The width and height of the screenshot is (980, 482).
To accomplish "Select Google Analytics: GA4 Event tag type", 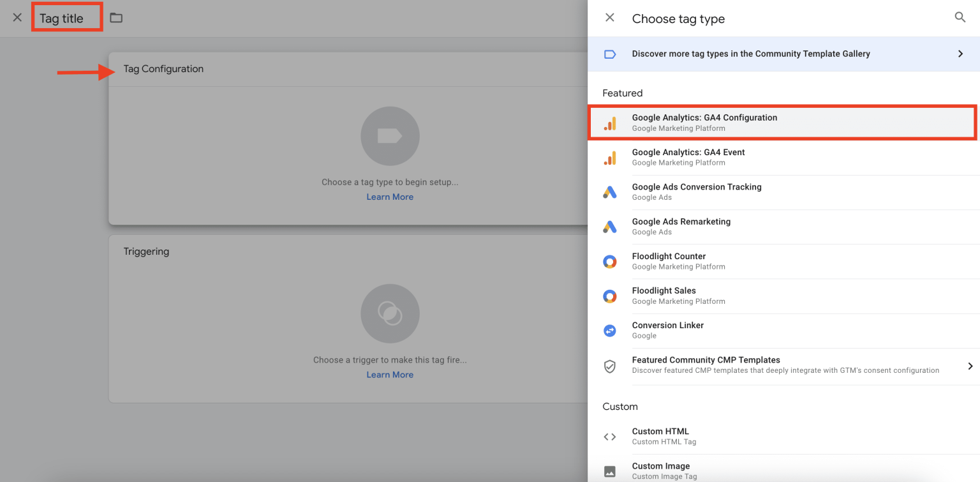I will [x=783, y=158].
